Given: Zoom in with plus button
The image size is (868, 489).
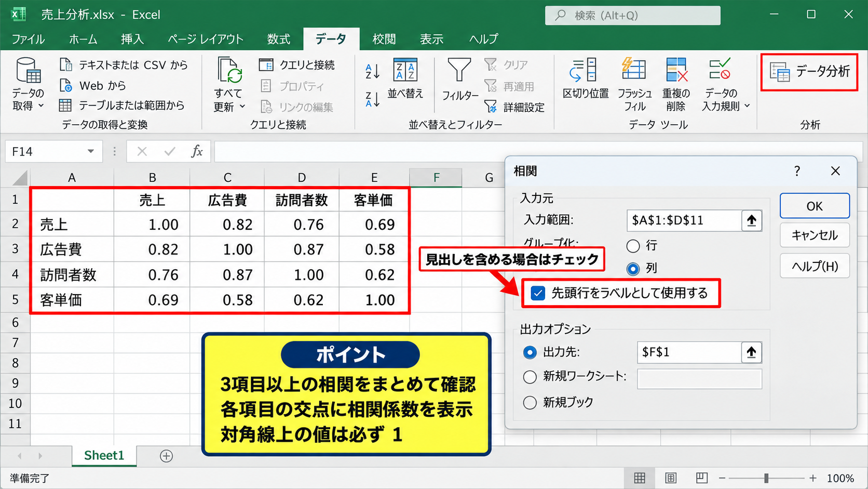Looking at the screenshot, I should (813, 478).
